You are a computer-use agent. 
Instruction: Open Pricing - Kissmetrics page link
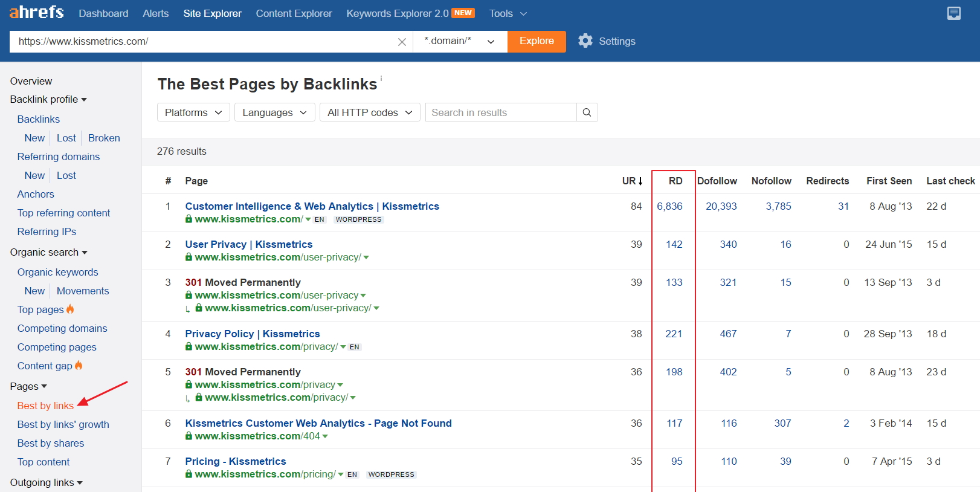point(236,461)
